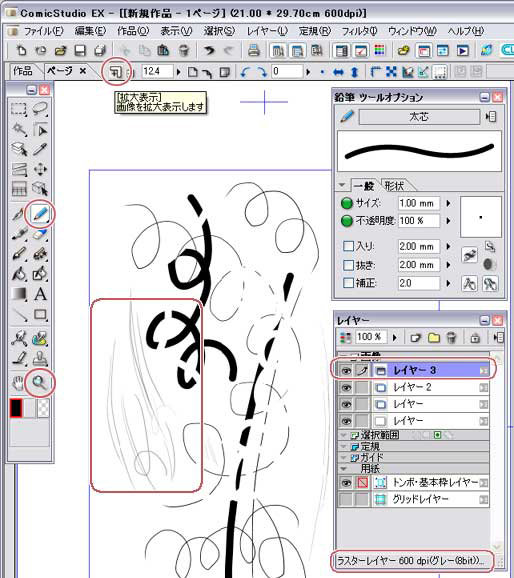Hide the トンボ・基本枠レイヤー eye icon
This screenshot has height=578, width=514.
tap(345, 483)
